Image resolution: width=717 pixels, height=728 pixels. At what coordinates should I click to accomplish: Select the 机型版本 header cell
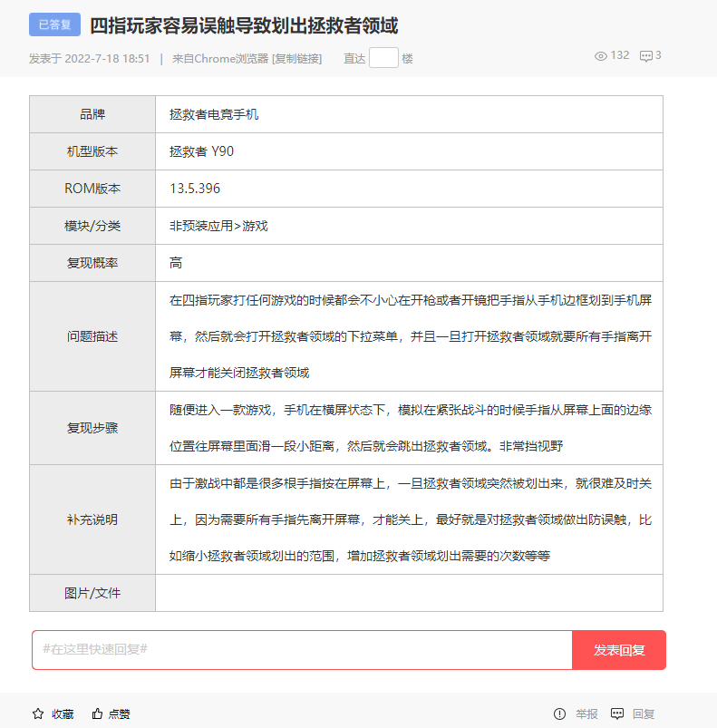(x=92, y=151)
